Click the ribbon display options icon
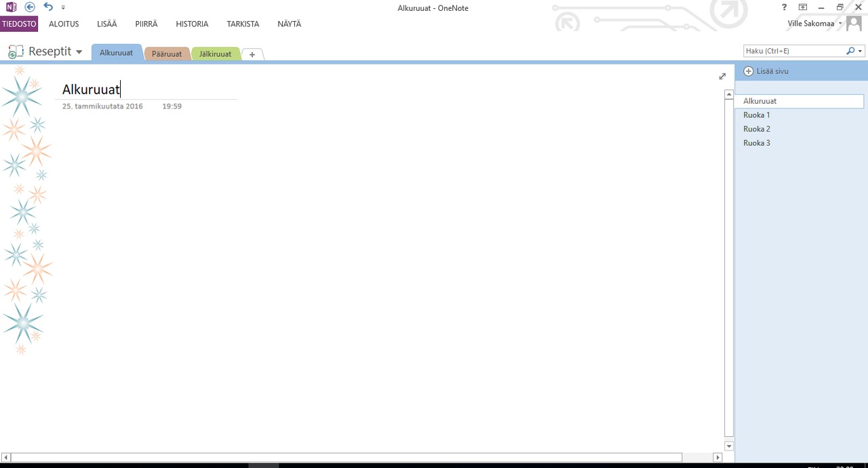 click(803, 7)
